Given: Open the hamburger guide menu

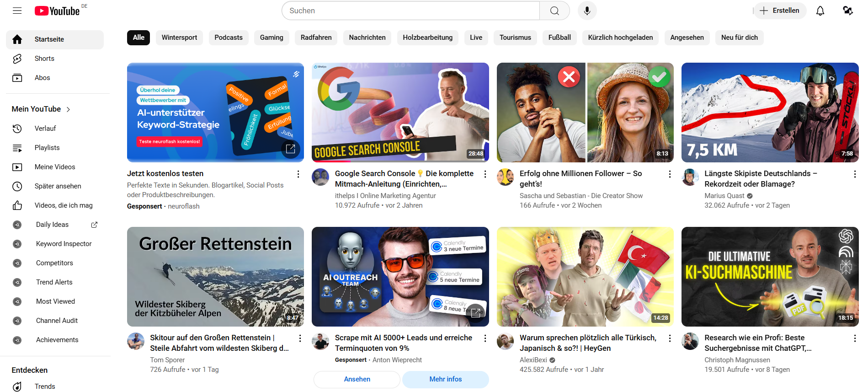Looking at the screenshot, I should 17,11.
